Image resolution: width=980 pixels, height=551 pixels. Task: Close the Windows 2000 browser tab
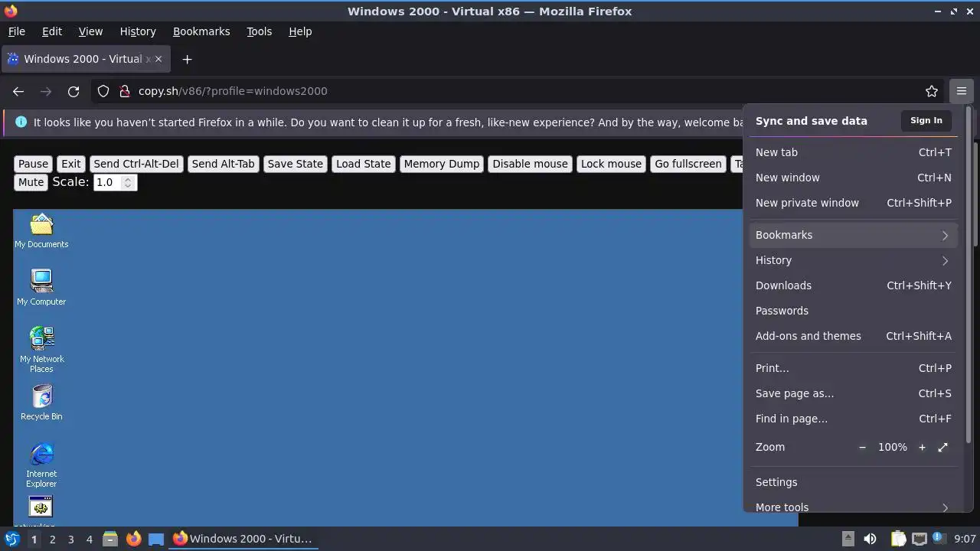[x=158, y=59]
